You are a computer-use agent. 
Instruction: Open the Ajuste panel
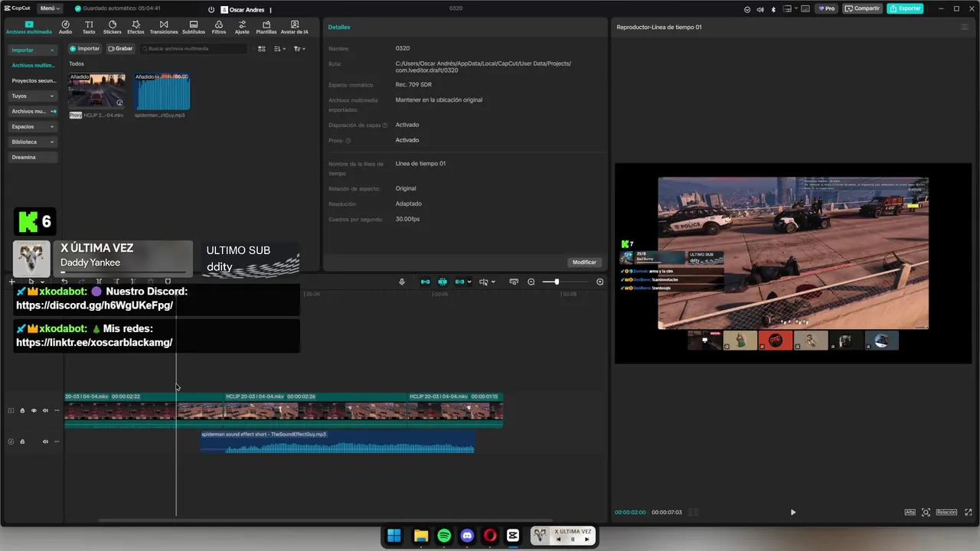coord(242,28)
